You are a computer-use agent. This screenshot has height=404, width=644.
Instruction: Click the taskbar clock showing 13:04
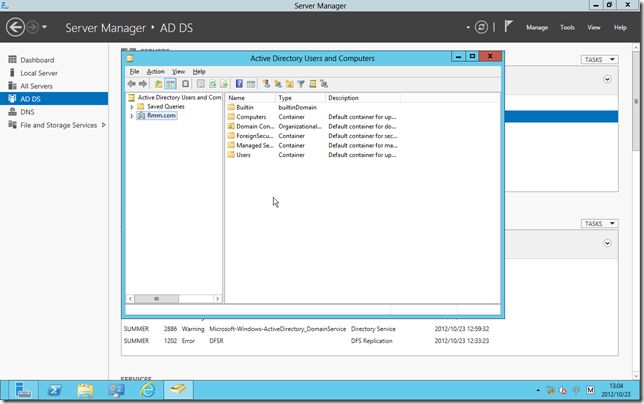pyautogui.click(x=616, y=390)
